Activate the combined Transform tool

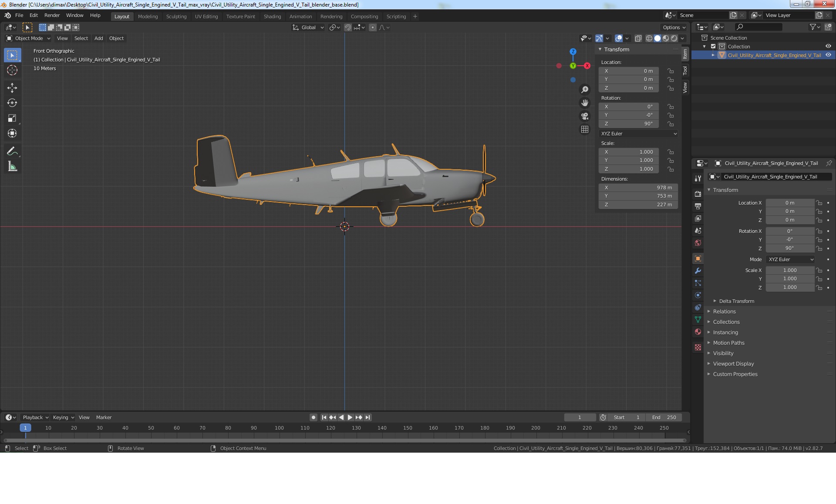tap(12, 133)
